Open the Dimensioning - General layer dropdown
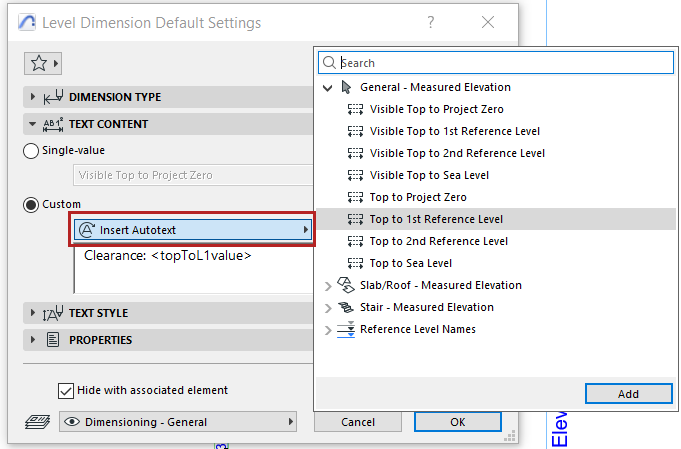 click(179, 422)
